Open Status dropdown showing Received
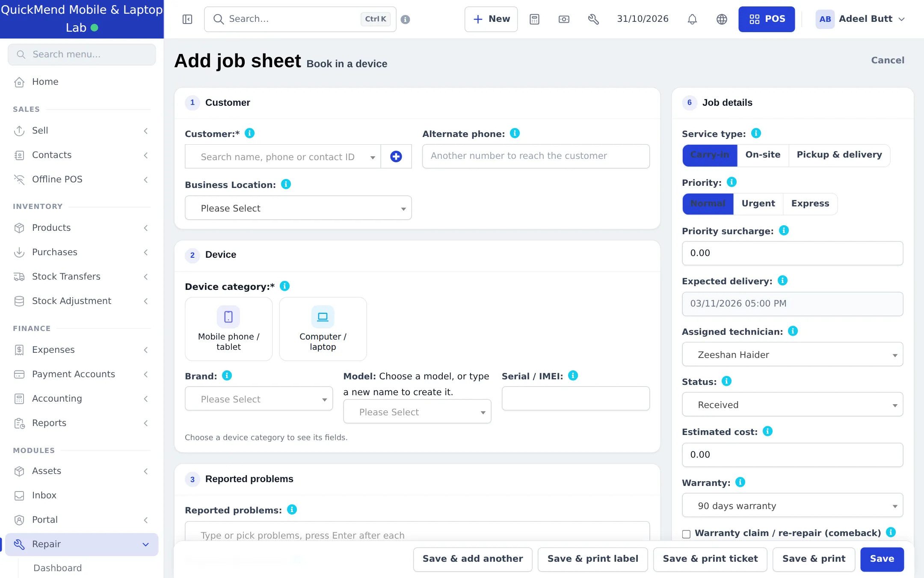Image resolution: width=924 pixels, height=578 pixels. 792,405
